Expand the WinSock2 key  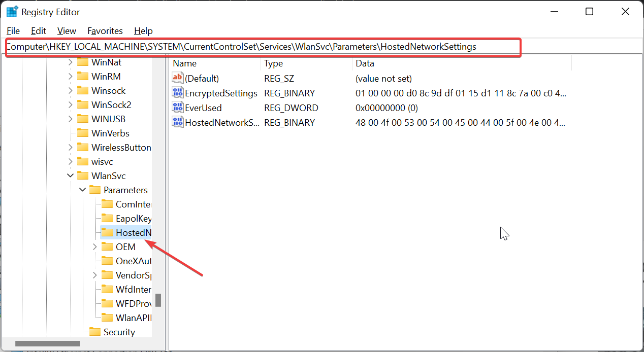(x=71, y=105)
